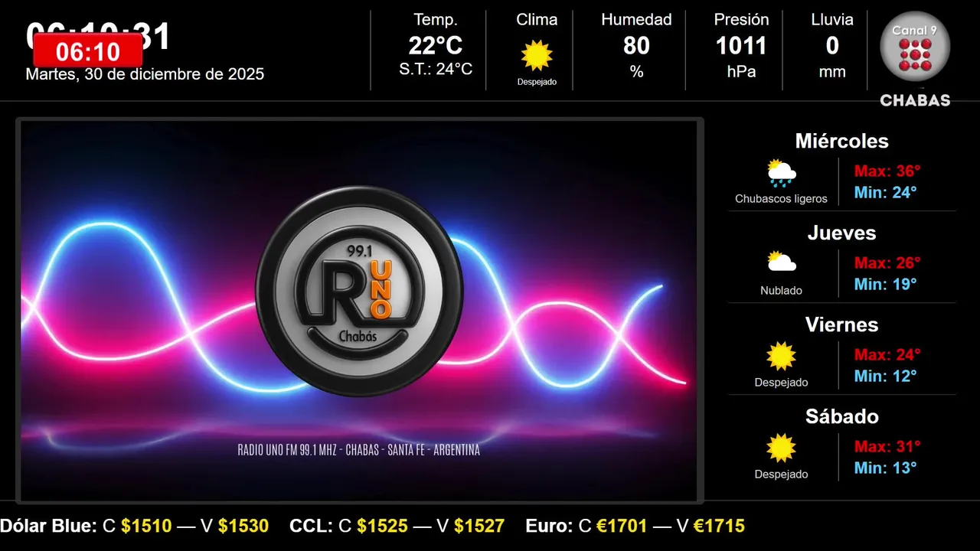Click the Viernes Min: 12° value
980x551 pixels.
(x=885, y=376)
